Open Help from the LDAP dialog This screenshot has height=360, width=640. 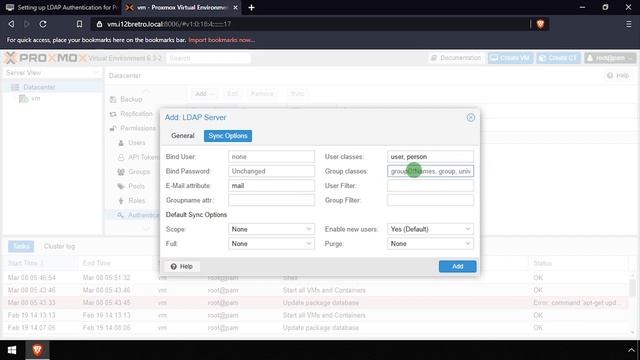(182, 266)
